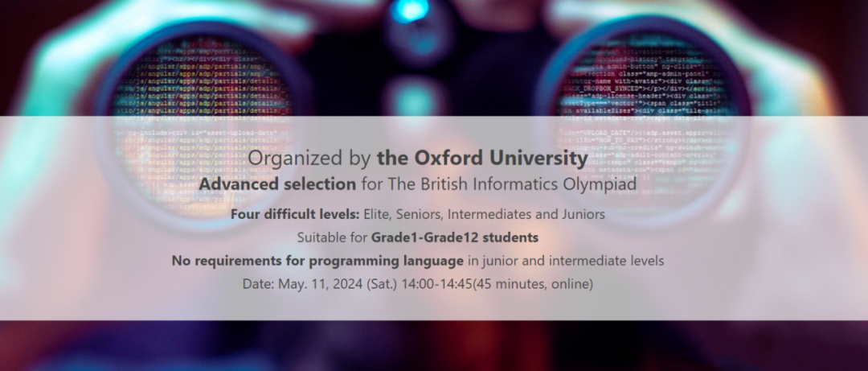Viewport: 868px width, 371px height.
Task: Click the cyan light at top center
Action: [x=410, y=10]
